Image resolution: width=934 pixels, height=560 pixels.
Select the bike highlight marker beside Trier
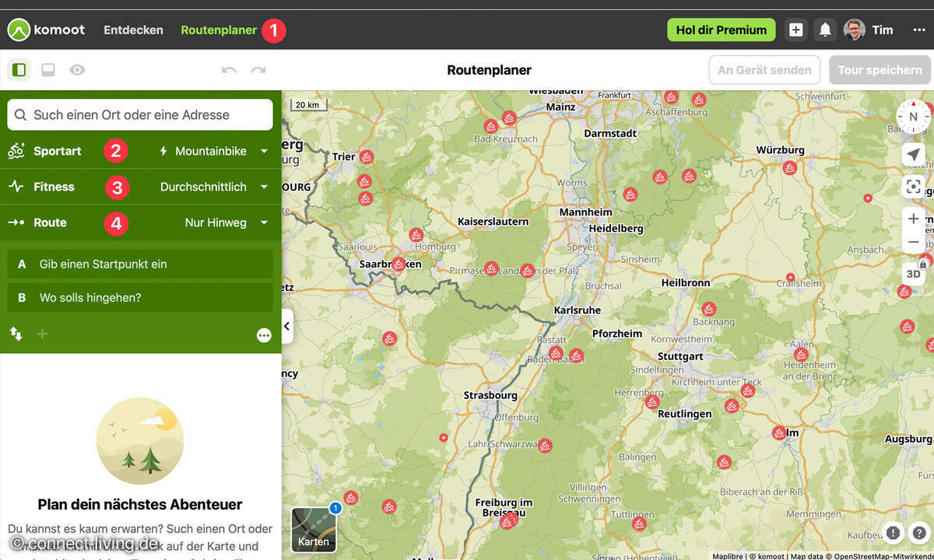point(367,157)
